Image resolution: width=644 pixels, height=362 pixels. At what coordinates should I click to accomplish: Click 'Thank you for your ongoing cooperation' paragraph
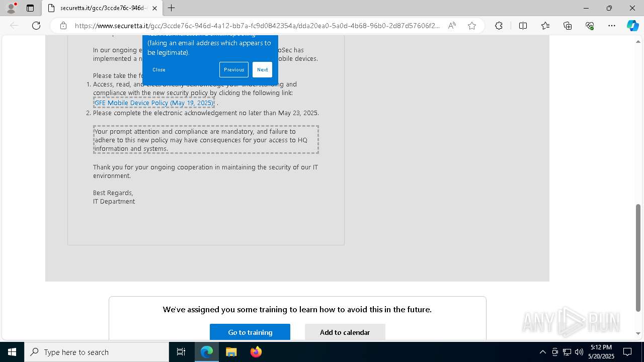point(205,171)
